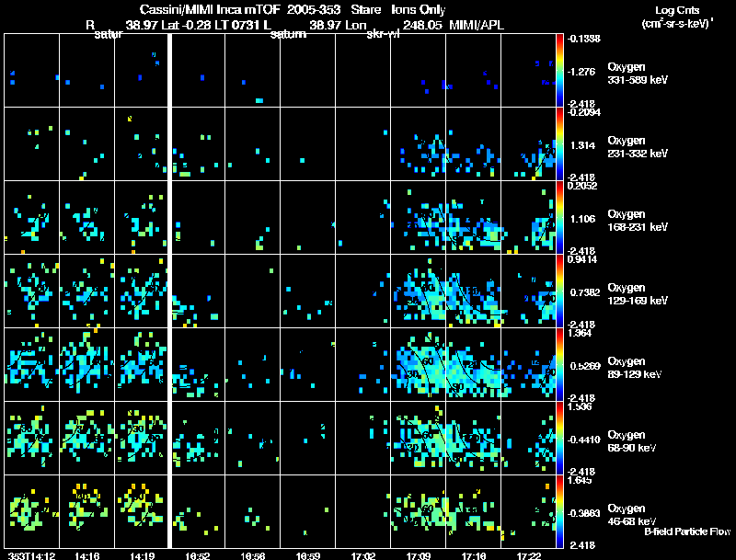This screenshot has height=560, width=736.
Task: Click the colorbar beside Oxygen 168-231 keV
Action: pyautogui.click(x=559, y=218)
